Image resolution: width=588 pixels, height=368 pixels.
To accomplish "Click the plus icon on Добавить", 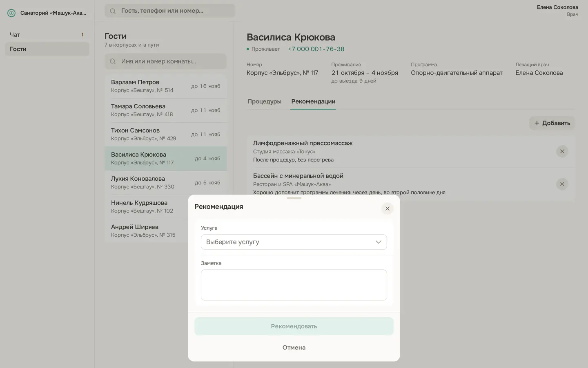I will [537, 123].
